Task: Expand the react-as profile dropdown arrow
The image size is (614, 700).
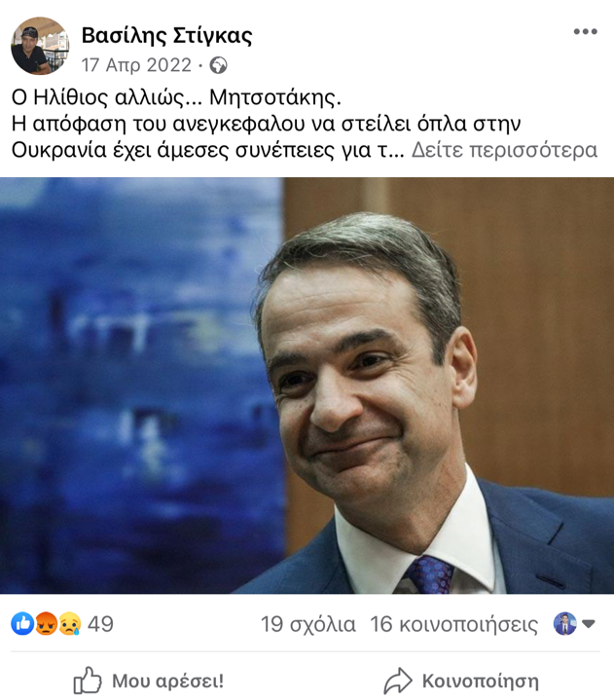Action: (589, 624)
